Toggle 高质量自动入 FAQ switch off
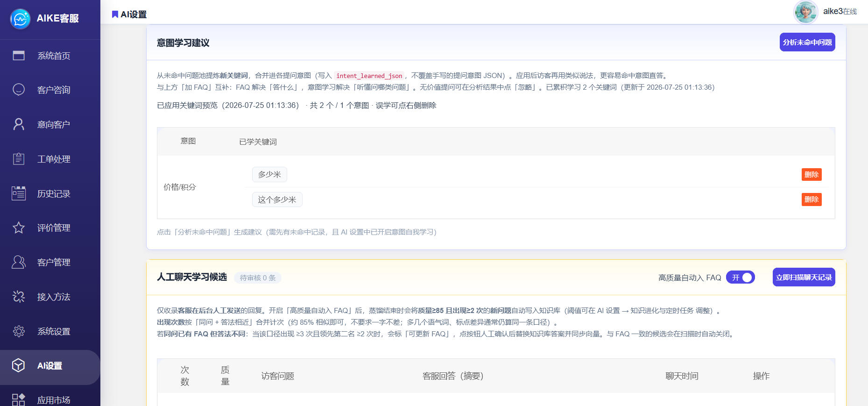 [x=741, y=278]
